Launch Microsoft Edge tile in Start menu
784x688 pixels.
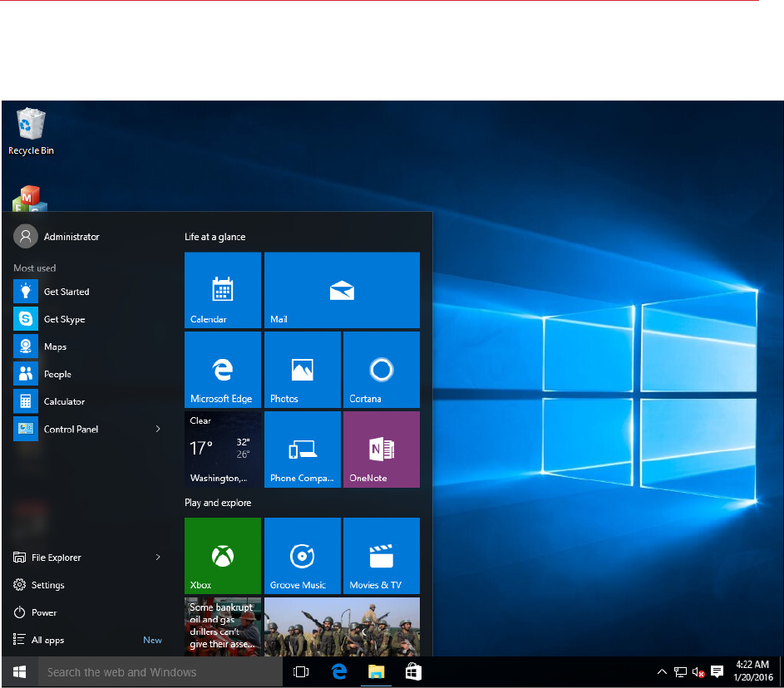pos(222,370)
